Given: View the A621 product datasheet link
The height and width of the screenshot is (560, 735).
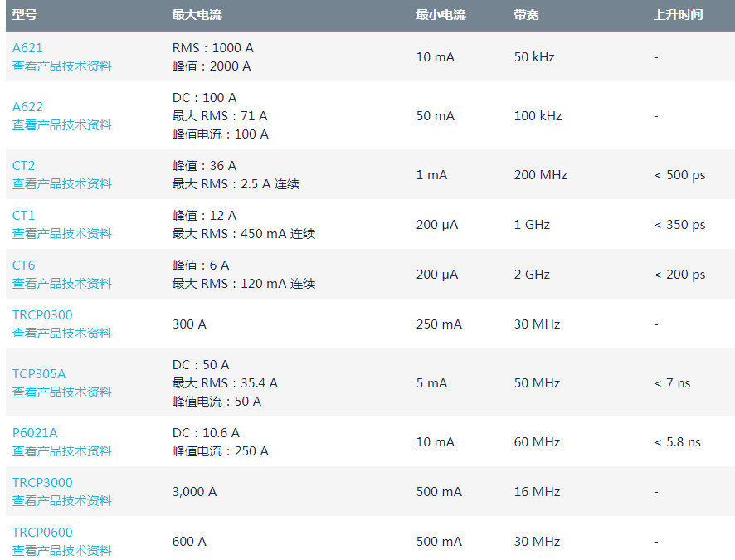Looking at the screenshot, I should (x=62, y=66).
